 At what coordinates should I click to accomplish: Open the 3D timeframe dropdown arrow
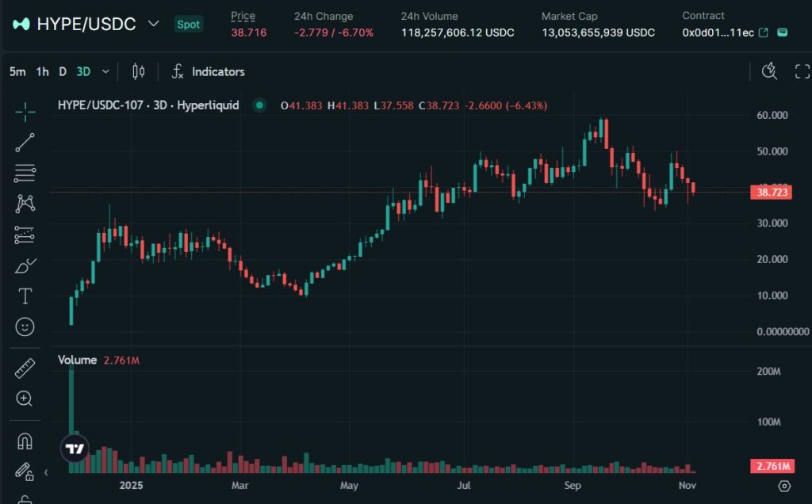click(104, 71)
